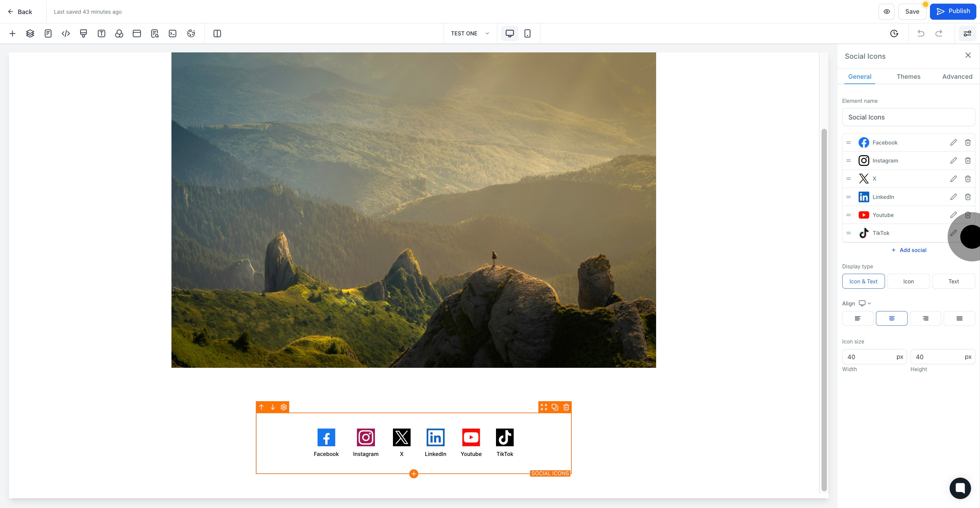
Task: Delete the Facebook social entry
Action: tap(968, 143)
